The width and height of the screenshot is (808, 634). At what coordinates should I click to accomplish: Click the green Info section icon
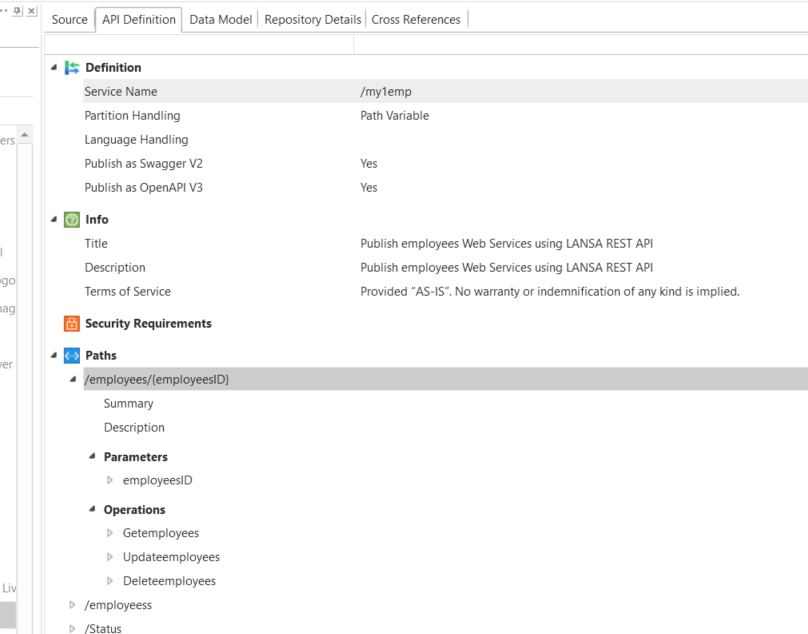[71, 220]
